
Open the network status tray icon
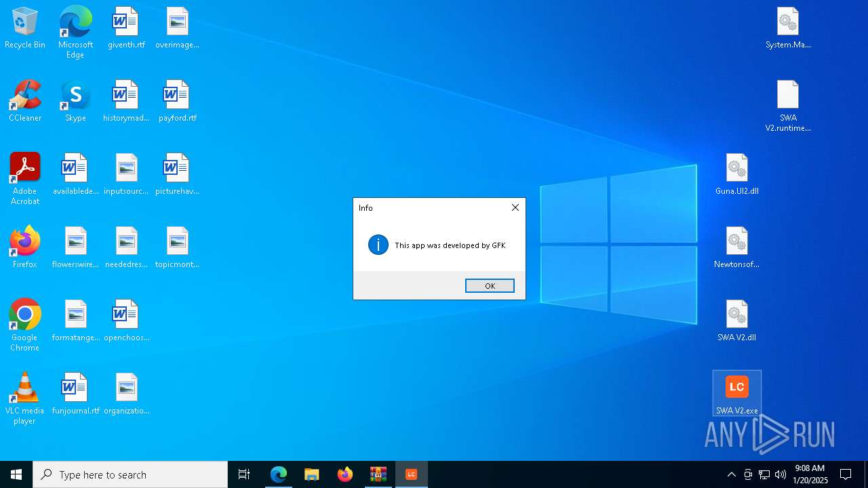pos(764,474)
